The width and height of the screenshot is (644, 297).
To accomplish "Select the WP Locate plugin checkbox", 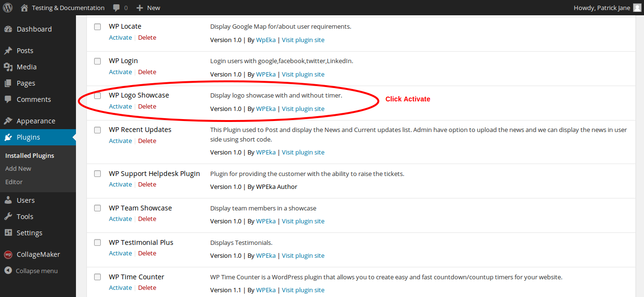I will (97, 27).
